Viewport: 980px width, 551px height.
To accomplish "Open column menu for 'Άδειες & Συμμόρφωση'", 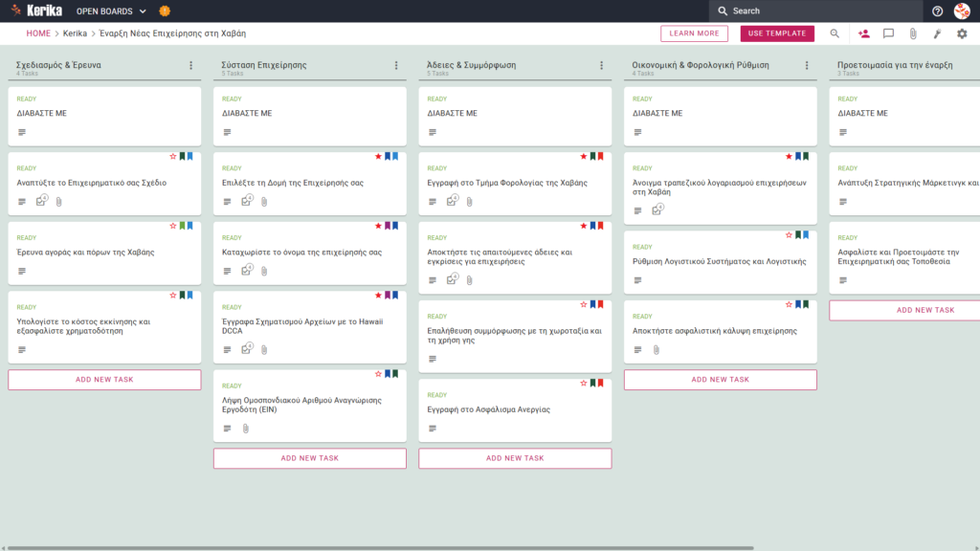I will click(x=602, y=65).
